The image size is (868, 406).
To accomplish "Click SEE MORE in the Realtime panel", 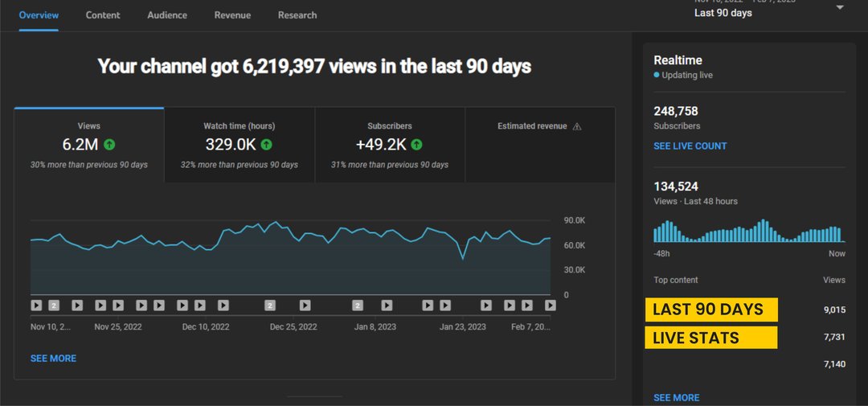I will 677,398.
